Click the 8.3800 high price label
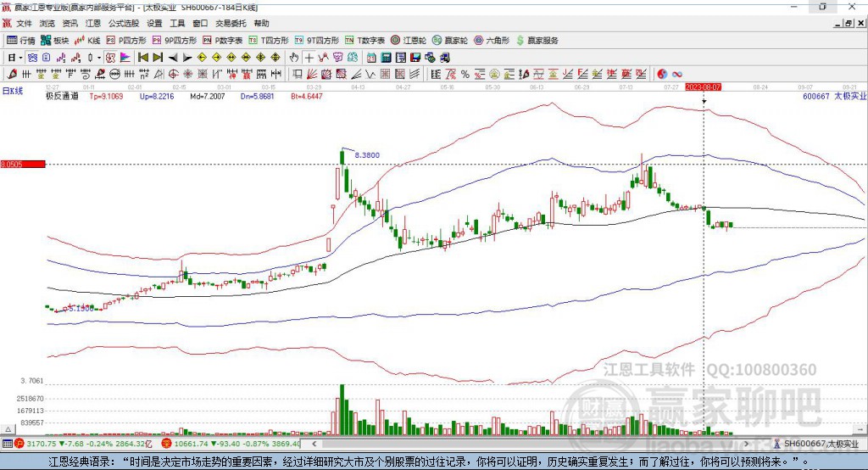The image size is (868, 470). pos(367,155)
